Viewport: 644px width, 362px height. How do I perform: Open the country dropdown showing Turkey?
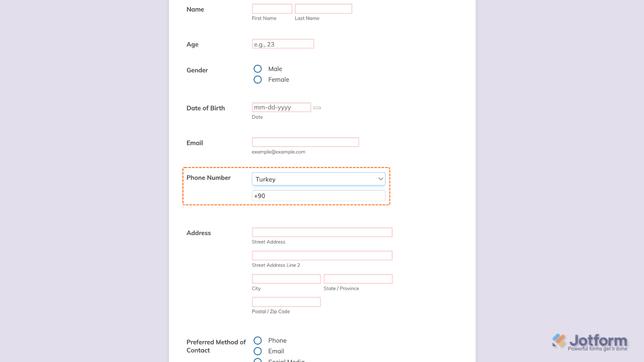point(318,179)
